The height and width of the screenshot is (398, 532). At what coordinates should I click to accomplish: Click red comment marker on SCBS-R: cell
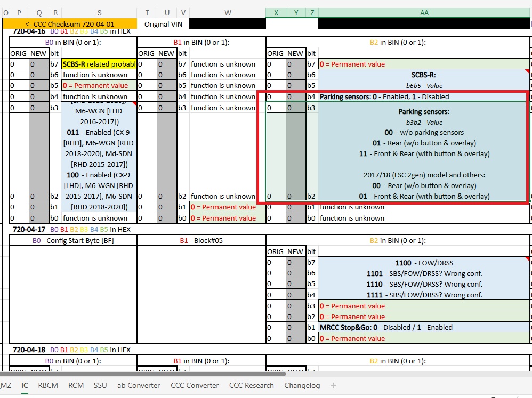[528, 71]
